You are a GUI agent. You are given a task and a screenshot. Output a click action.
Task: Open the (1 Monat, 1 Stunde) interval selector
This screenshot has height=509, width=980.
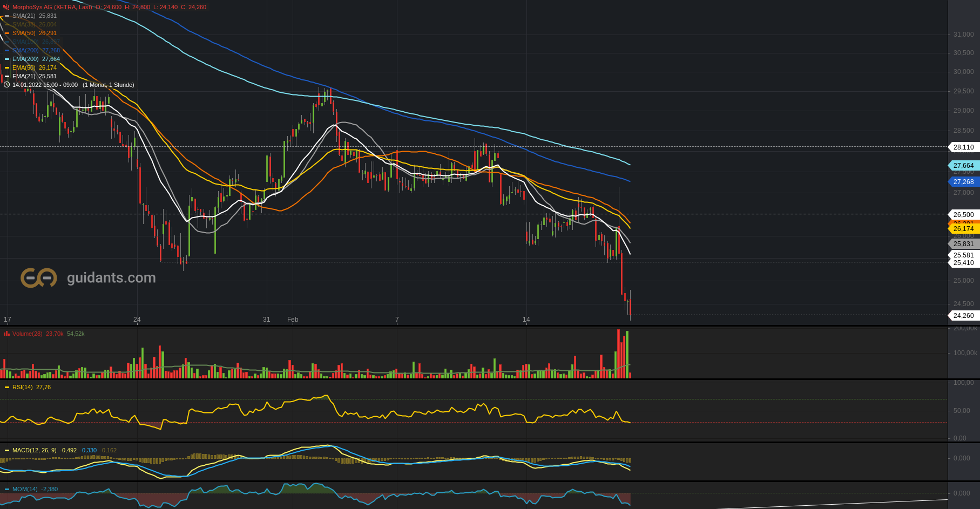coord(109,85)
